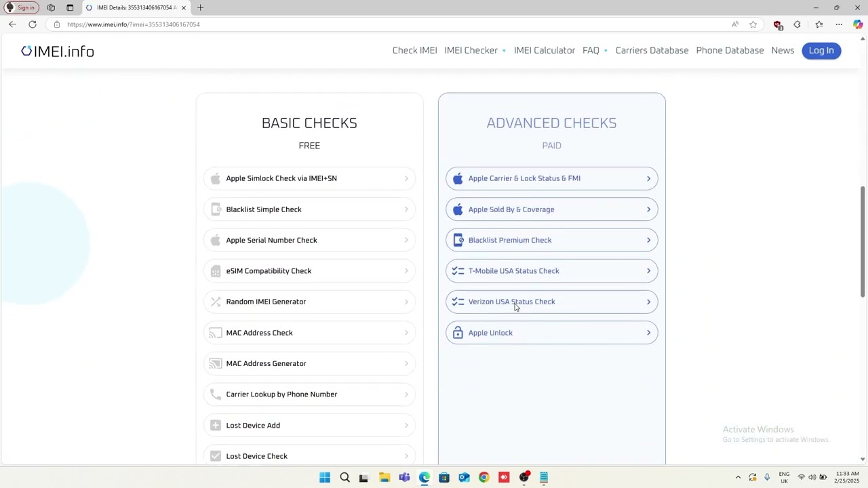Click arrow on Blacklist Simple Check row

[406, 209]
